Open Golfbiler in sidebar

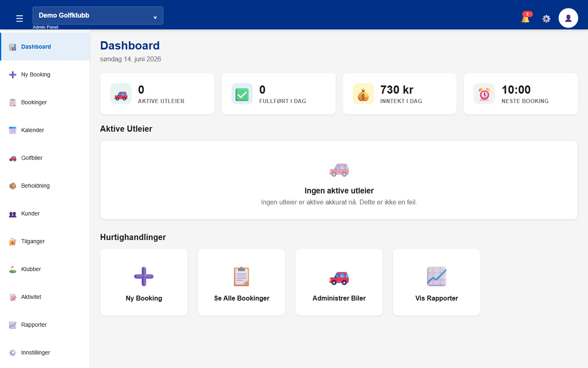tap(32, 158)
